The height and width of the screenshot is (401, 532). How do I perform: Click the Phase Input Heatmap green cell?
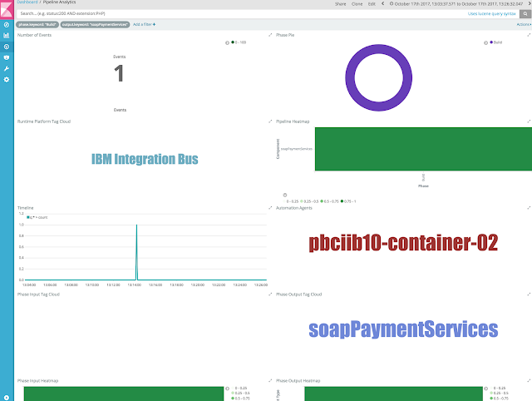coord(124,394)
